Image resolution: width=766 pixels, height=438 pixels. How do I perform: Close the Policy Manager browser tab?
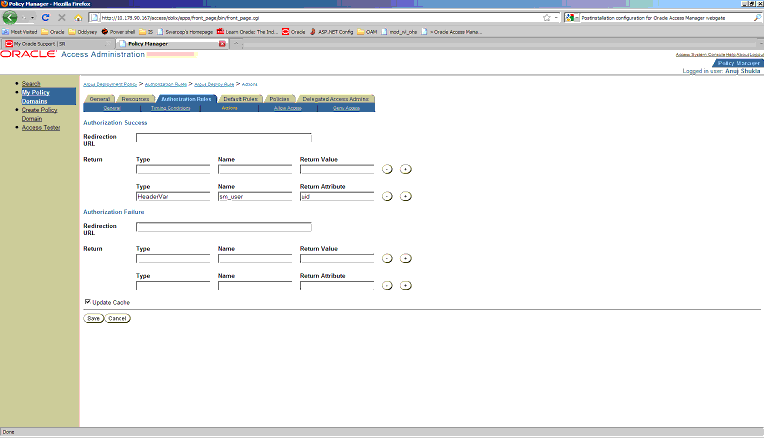[x=222, y=44]
